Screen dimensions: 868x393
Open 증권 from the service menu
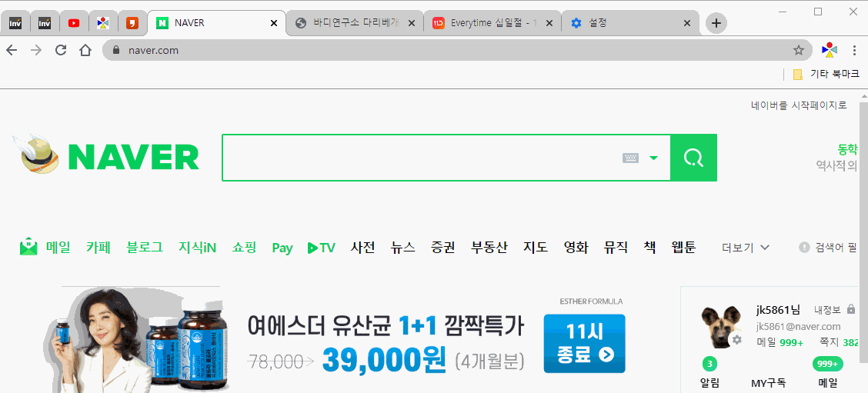coord(443,248)
